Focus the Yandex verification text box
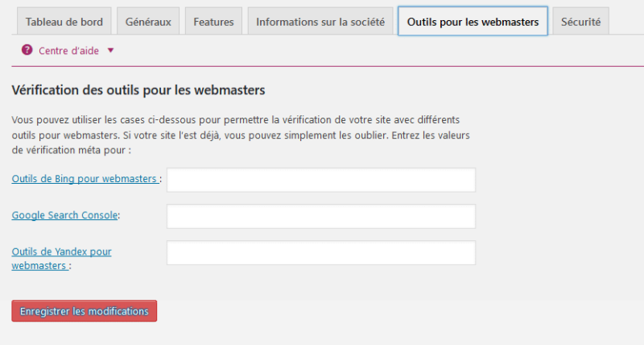644x345 pixels. 320,252
